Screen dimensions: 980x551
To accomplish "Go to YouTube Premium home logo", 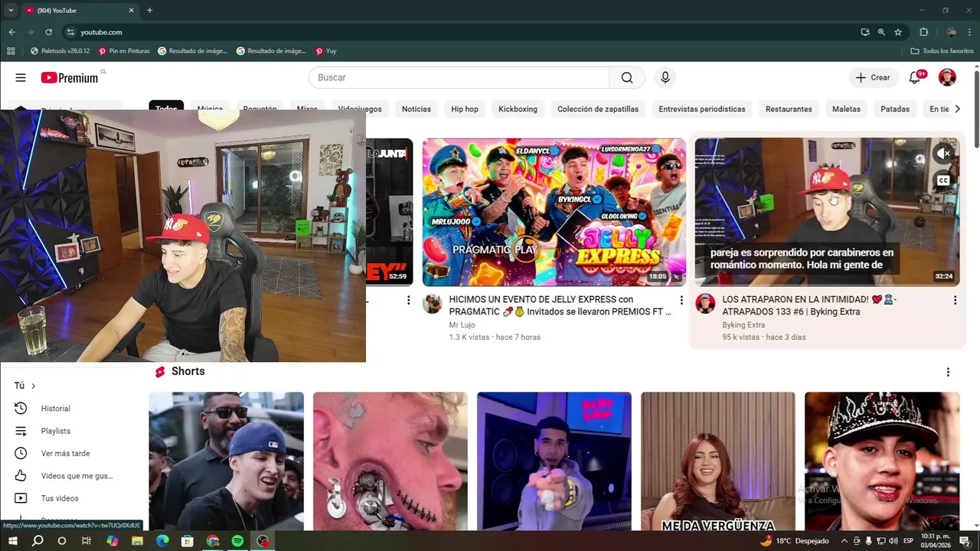I will [70, 77].
